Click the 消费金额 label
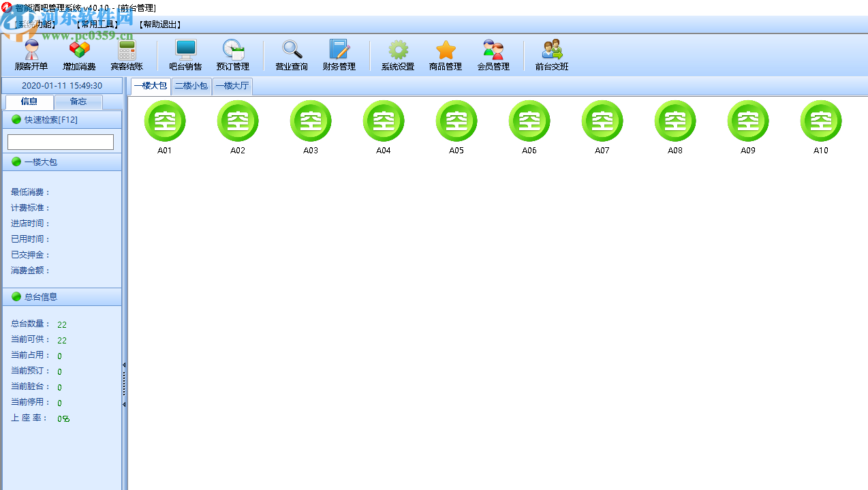The image size is (868, 490). [31, 271]
